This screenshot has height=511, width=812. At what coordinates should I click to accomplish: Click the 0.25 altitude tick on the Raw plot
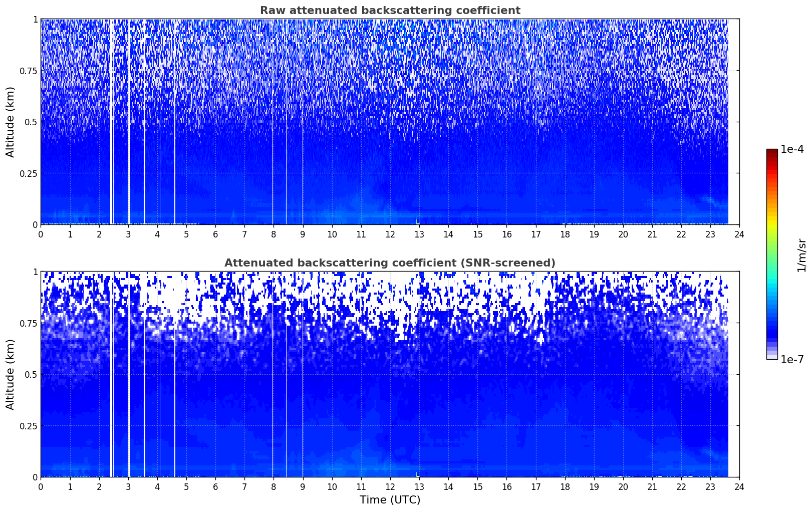(28, 173)
